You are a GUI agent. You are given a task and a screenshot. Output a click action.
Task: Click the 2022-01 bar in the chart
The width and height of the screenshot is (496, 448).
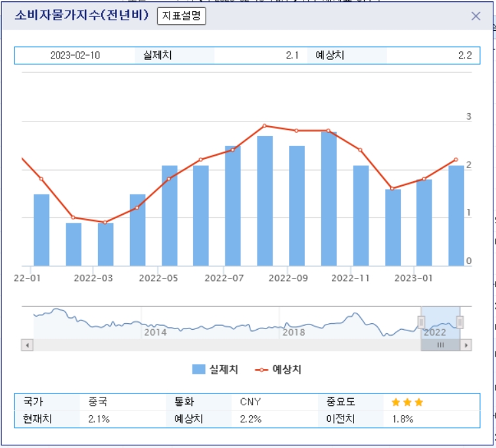[x=41, y=230]
